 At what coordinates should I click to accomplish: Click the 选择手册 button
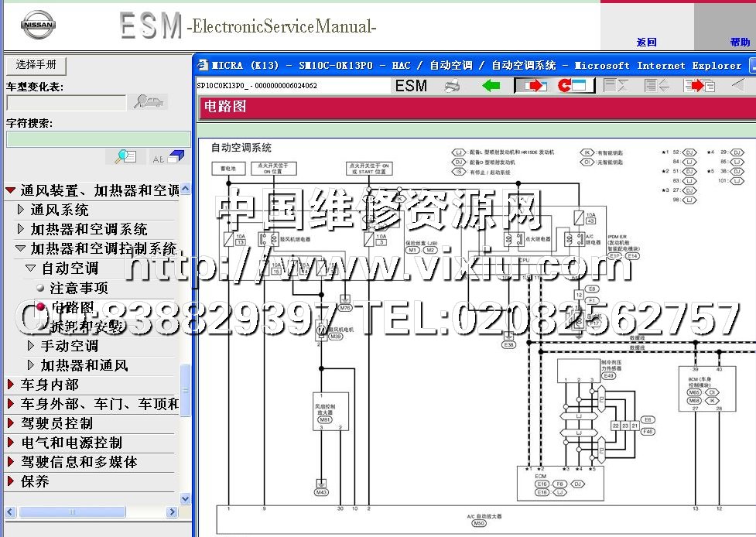point(36,65)
